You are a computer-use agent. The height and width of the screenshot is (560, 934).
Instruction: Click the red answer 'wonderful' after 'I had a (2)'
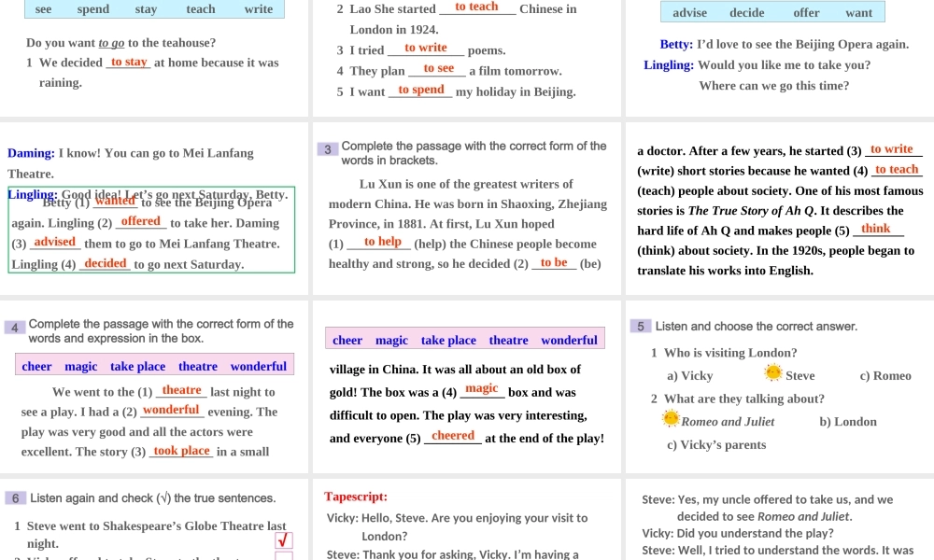pos(171,410)
